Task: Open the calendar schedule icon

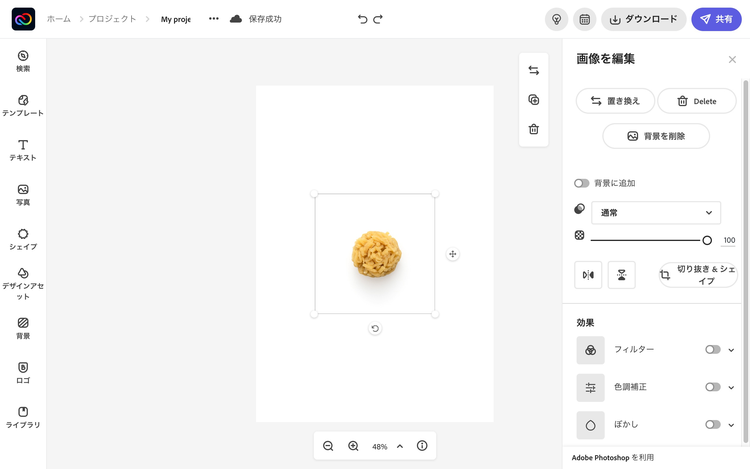Action: coord(585,19)
